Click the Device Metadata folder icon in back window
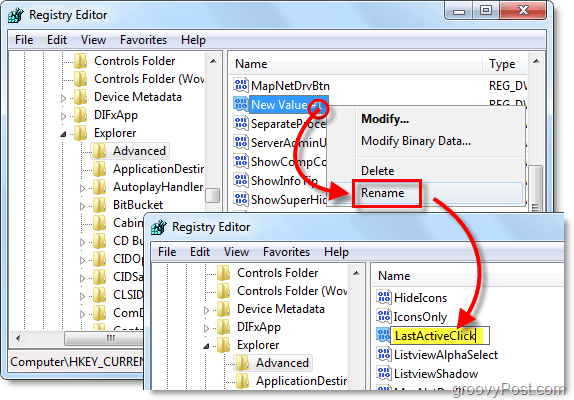The image size is (574, 400). coord(81,97)
